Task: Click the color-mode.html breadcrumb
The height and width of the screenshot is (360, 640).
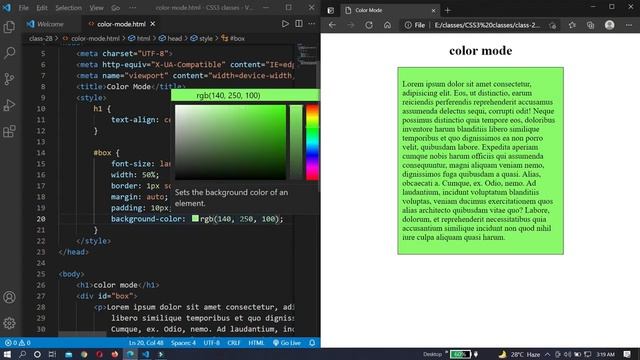Action: (x=95, y=38)
